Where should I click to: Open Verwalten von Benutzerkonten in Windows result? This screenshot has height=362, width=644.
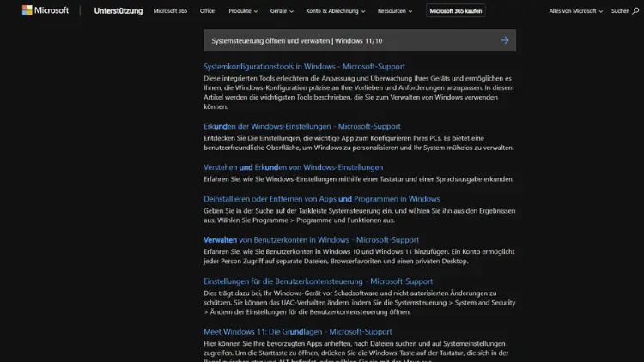(x=312, y=240)
